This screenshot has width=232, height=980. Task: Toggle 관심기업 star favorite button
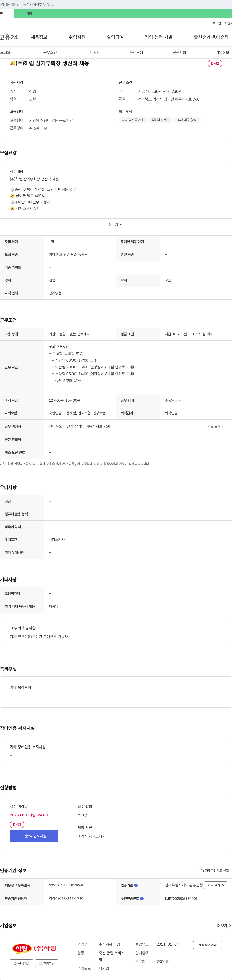click(21, 963)
